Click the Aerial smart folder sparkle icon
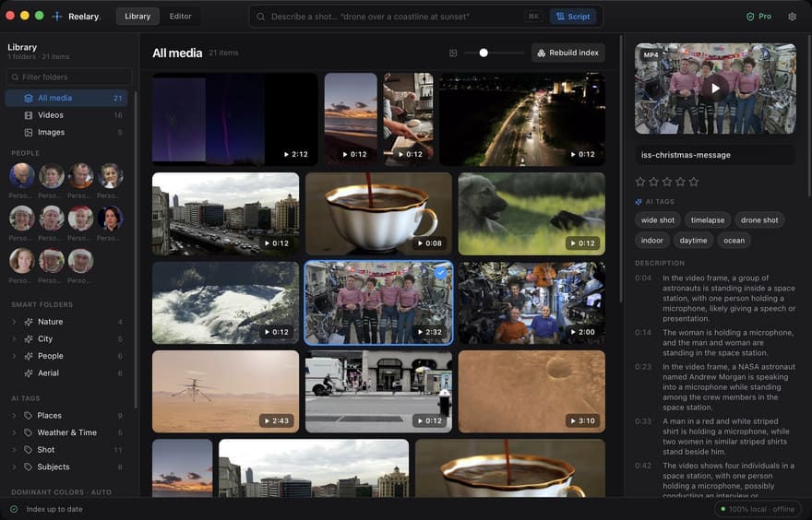The width and height of the screenshot is (812, 520). (29, 373)
